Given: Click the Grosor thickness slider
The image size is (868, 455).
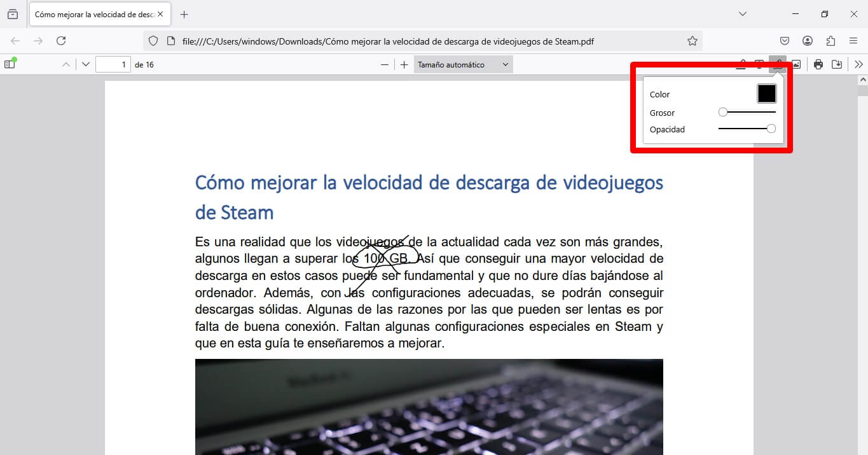Looking at the screenshot, I should pos(747,112).
